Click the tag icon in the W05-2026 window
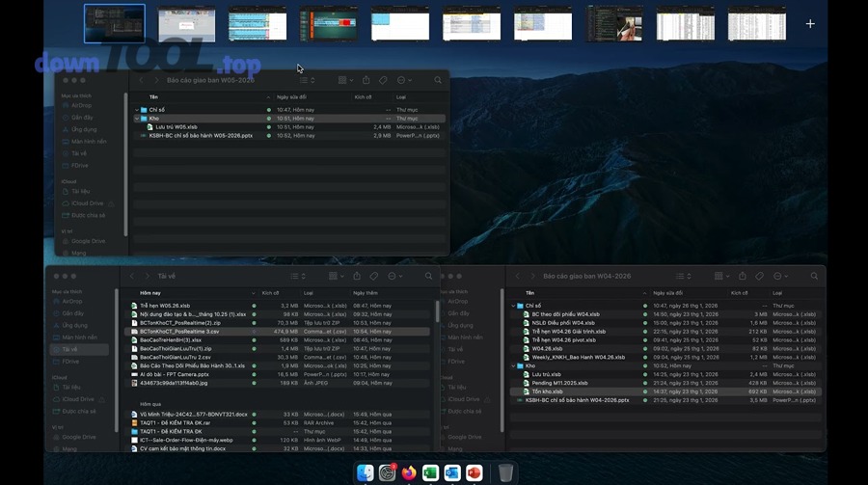 pos(383,80)
